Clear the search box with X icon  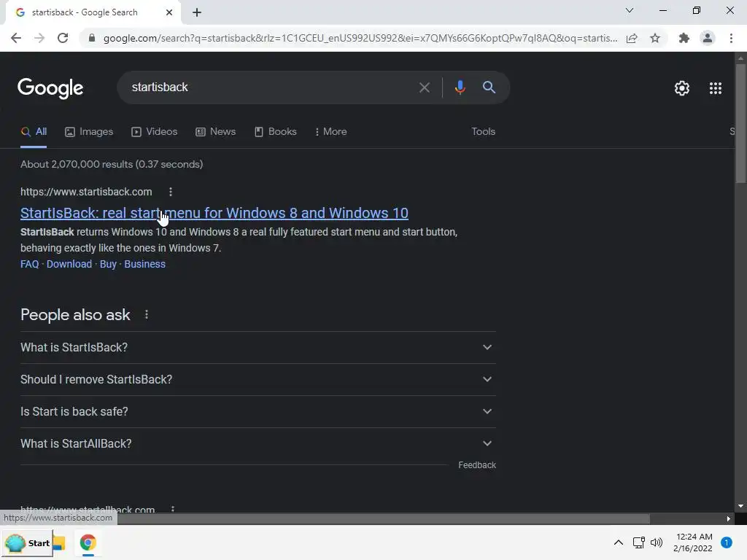424,87
